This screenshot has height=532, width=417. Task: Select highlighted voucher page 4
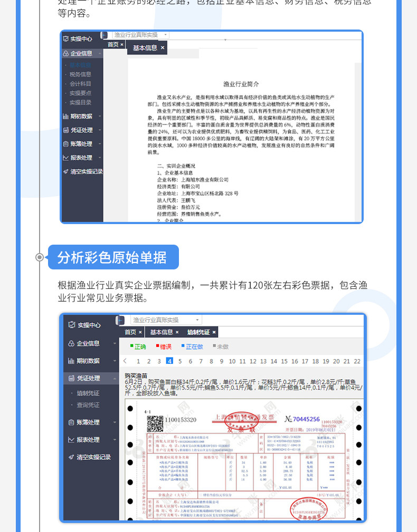[x=169, y=361]
